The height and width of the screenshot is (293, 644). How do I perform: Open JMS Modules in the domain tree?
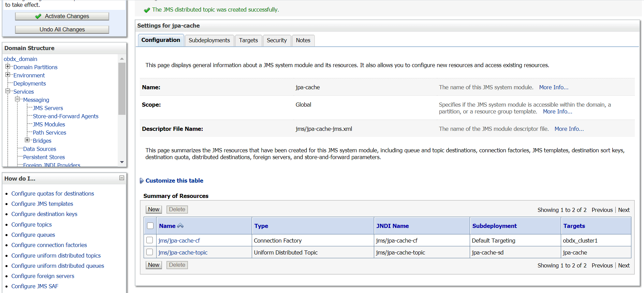[49, 124]
